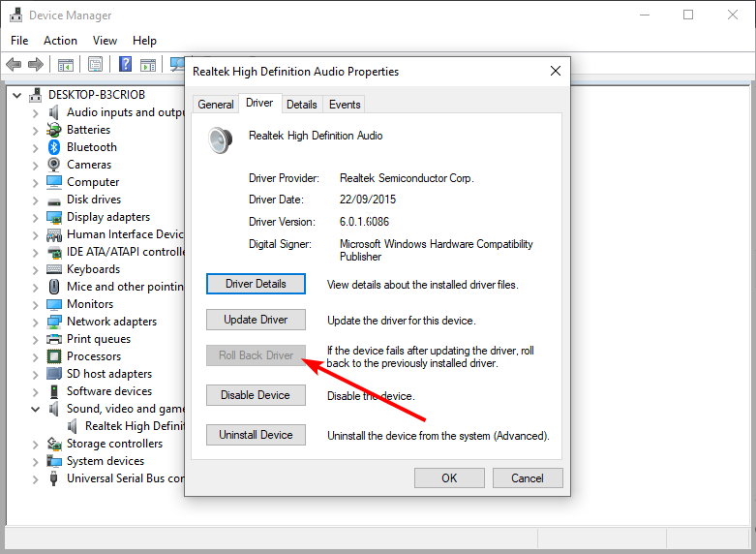The height and width of the screenshot is (554, 756).
Task: Click the Properties toolbar icon
Action: pyautogui.click(x=95, y=64)
